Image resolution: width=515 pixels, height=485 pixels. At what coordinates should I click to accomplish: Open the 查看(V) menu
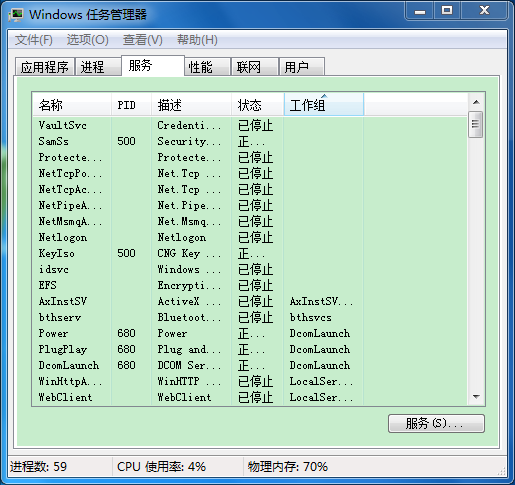click(143, 40)
